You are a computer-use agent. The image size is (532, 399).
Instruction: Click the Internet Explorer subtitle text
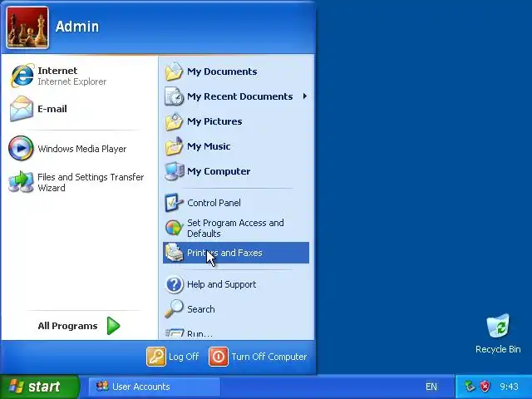[72, 81]
